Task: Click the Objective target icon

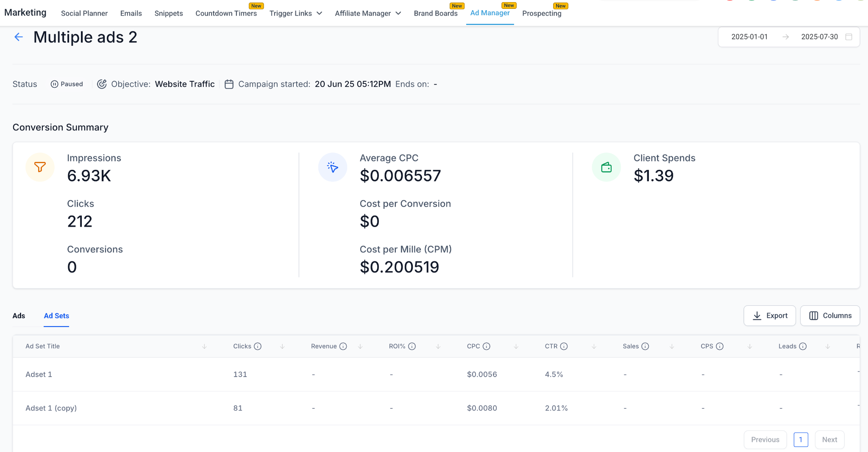Action: click(102, 84)
